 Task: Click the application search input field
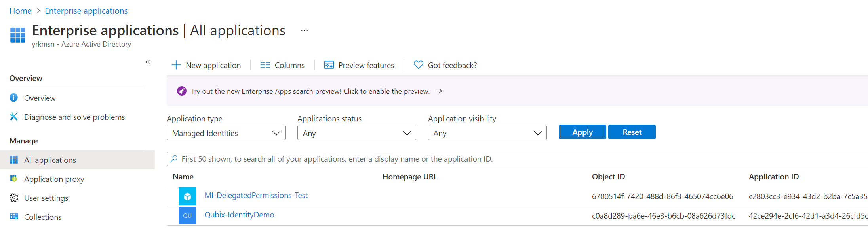515,159
